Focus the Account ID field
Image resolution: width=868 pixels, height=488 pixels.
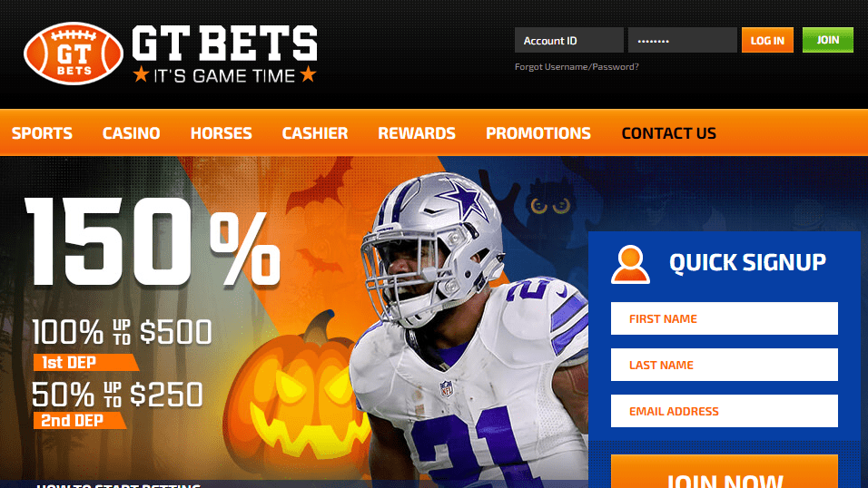pyautogui.click(x=569, y=41)
